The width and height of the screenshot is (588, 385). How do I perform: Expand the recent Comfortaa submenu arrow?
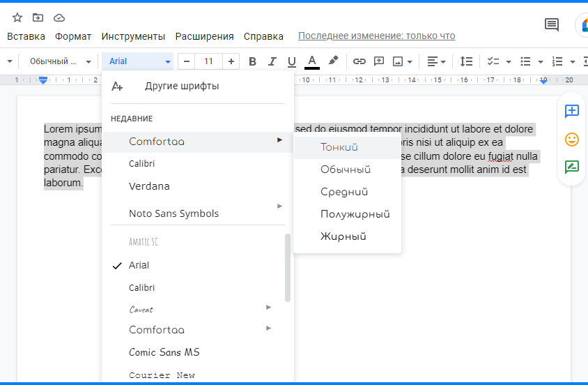(279, 140)
